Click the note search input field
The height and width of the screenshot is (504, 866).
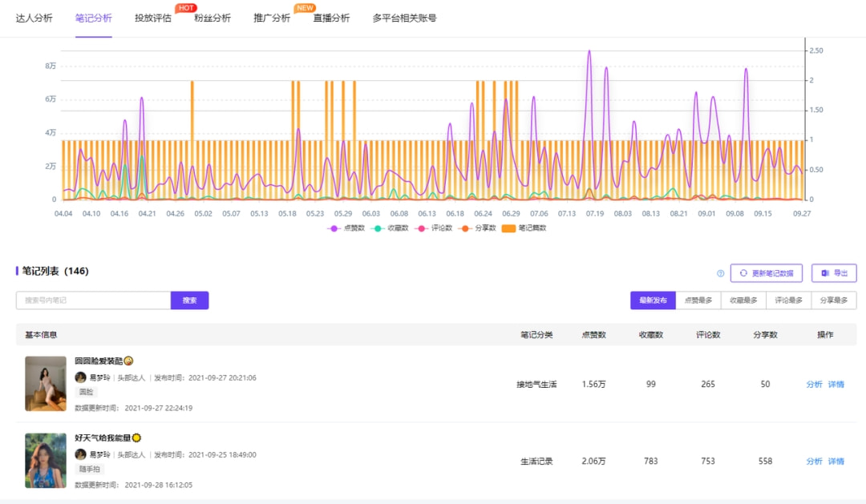[93, 300]
